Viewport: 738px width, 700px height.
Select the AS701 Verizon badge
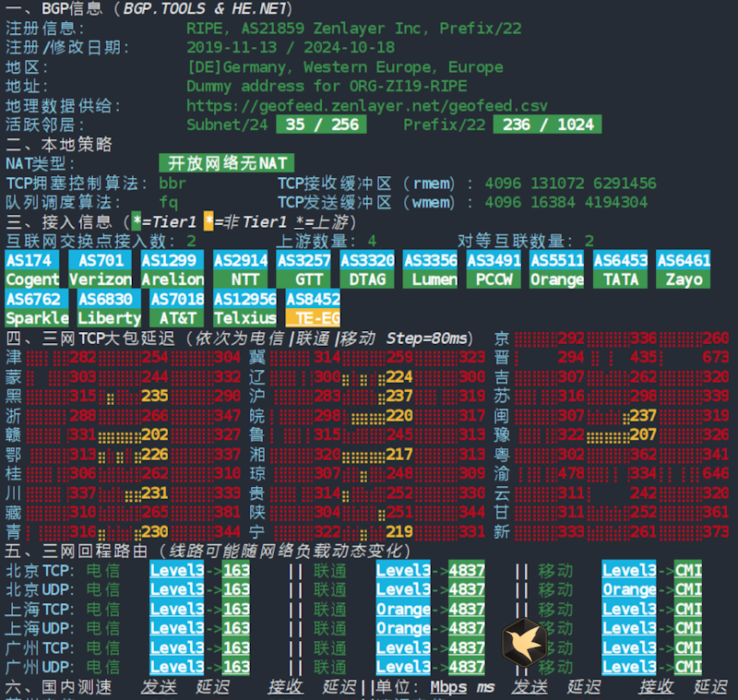100,269
